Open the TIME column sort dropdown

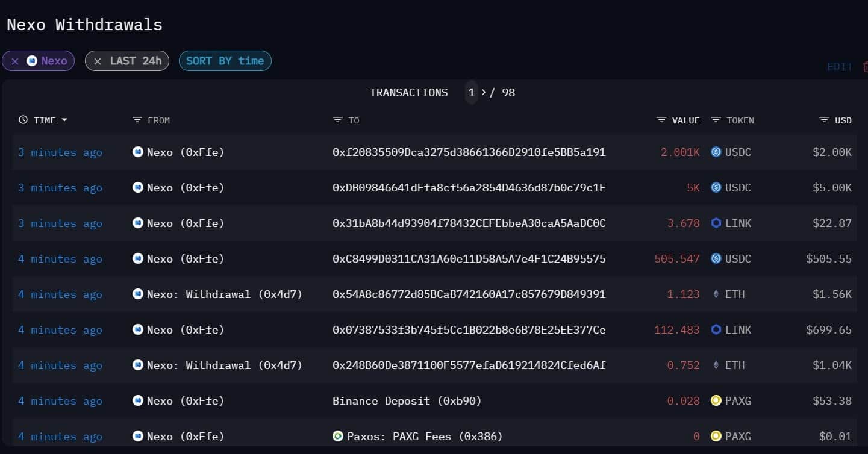(x=64, y=120)
